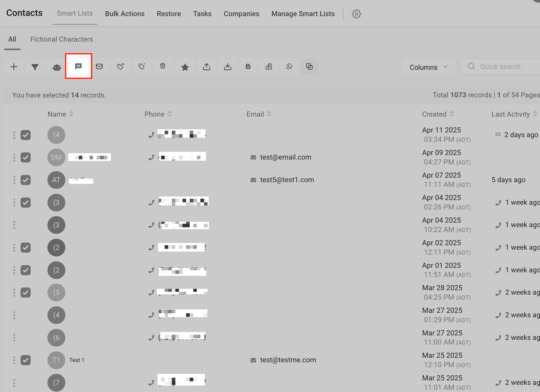Viewport: 540px width, 392px height.
Task: Expand the Columns dropdown
Action: (x=428, y=67)
